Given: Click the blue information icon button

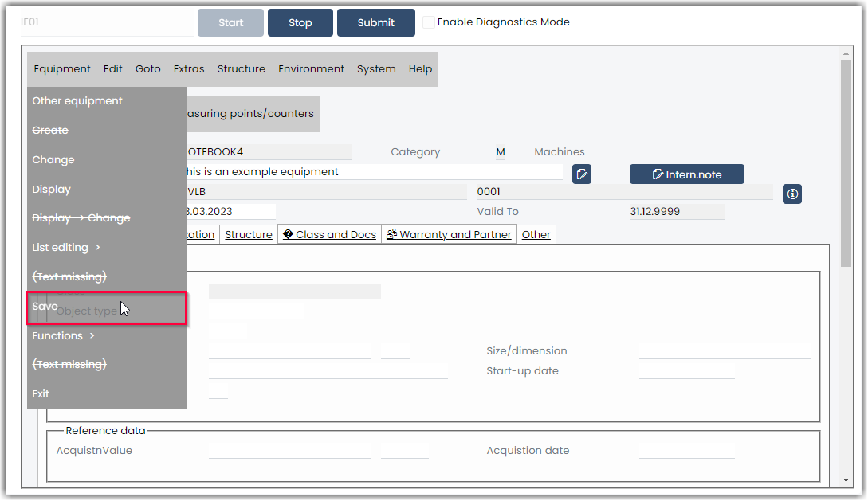Looking at the screenshot, I should 791,194.
